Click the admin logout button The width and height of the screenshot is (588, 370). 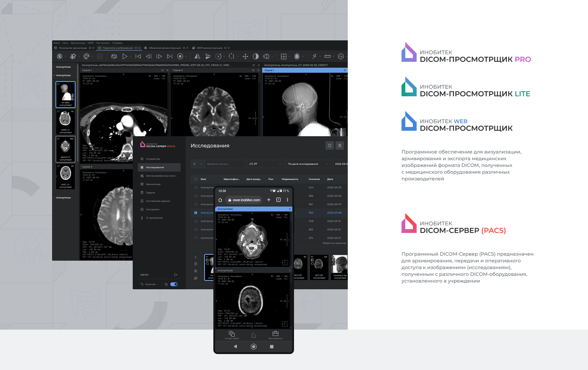pos(176,275)
